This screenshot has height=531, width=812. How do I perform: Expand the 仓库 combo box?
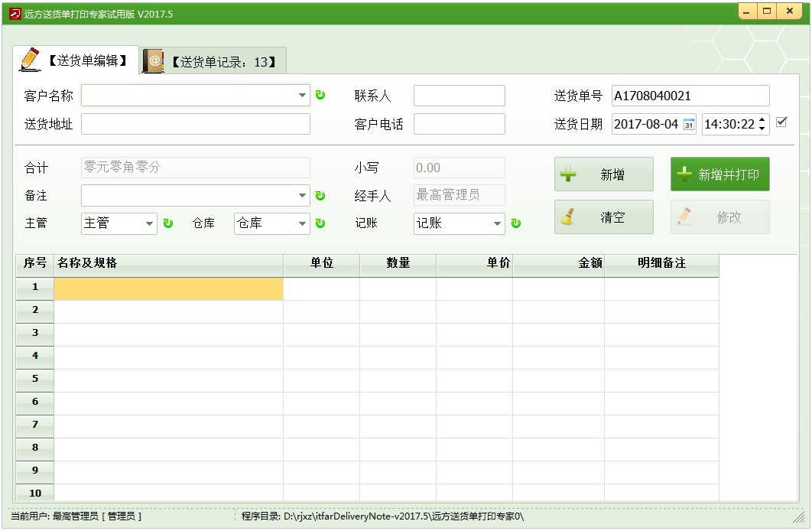click(x=302, y=223)
